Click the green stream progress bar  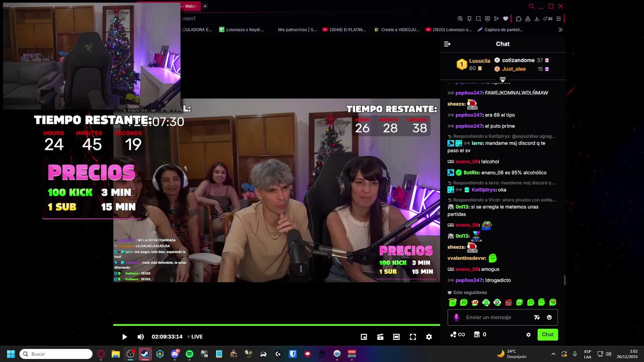(276, 325)
